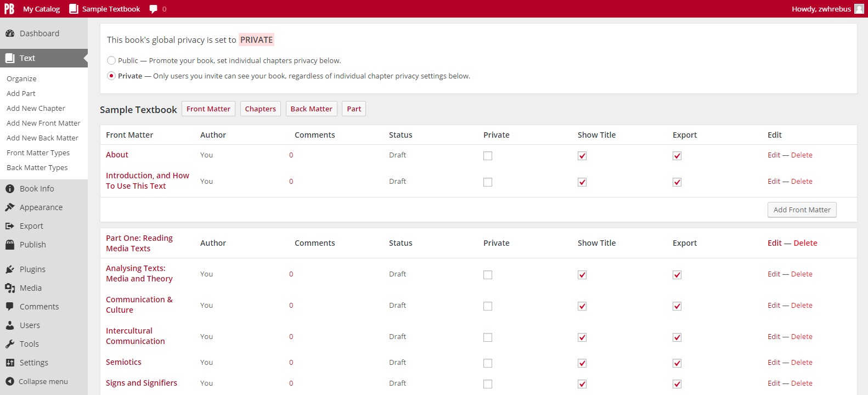Click the Collapse menu arrow icon

coord(10,381)
